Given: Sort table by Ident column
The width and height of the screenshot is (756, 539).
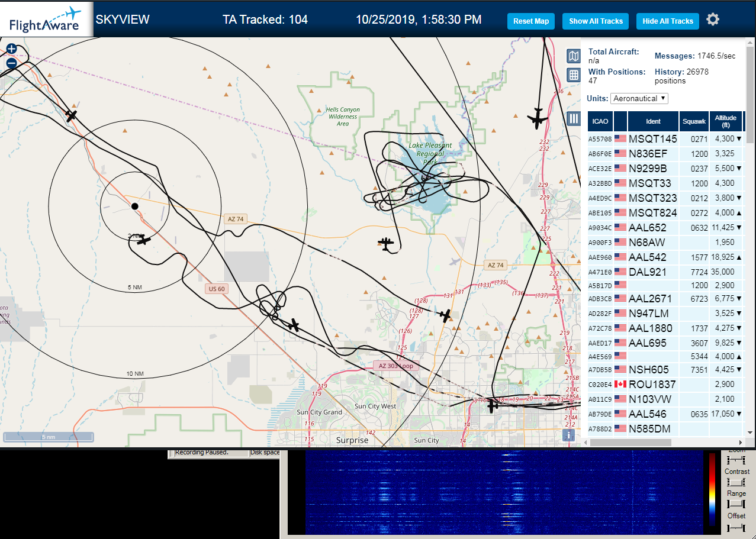Looking at the screenshot, I should click(653, 121).
